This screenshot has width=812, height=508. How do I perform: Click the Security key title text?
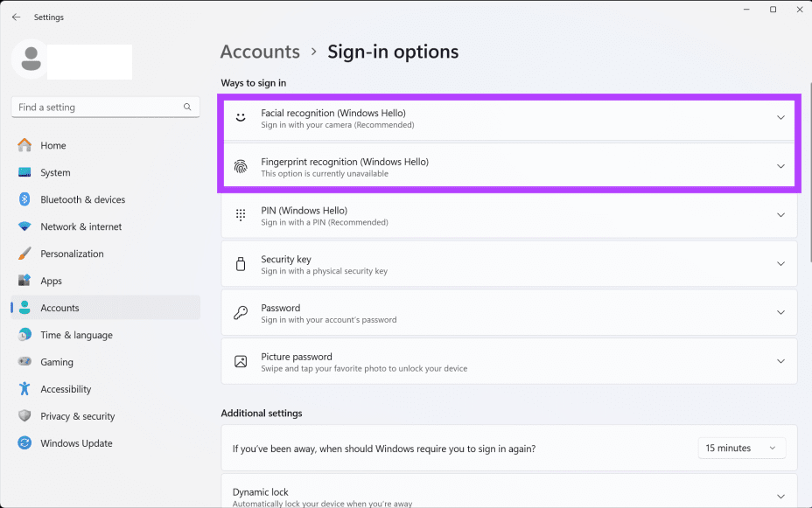[286, 259]
